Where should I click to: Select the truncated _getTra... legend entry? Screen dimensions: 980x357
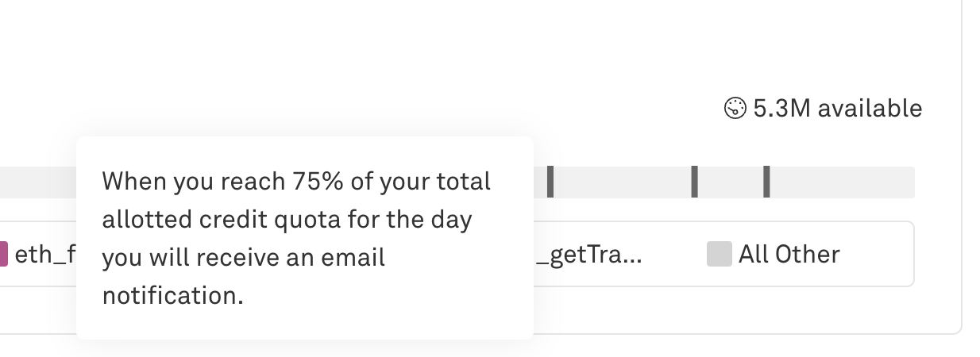click(x=588, y=254)
